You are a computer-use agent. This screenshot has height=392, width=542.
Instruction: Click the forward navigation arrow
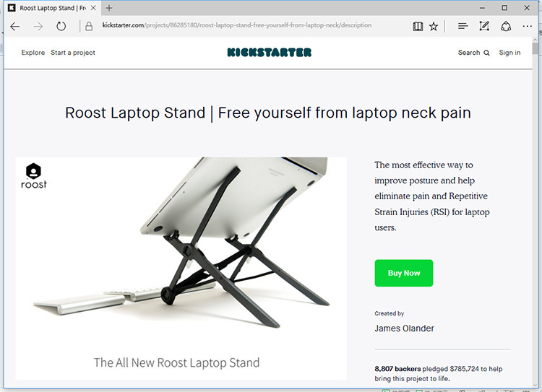point(38,26)
